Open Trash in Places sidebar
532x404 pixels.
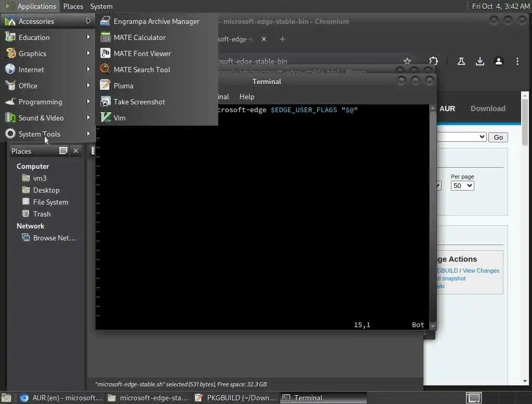42,214
